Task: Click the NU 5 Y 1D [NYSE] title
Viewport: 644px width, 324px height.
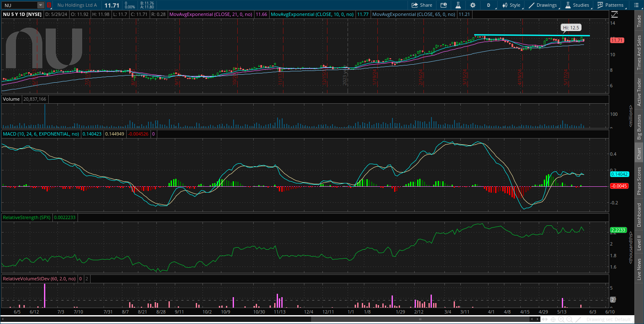Action: (22, 14)
